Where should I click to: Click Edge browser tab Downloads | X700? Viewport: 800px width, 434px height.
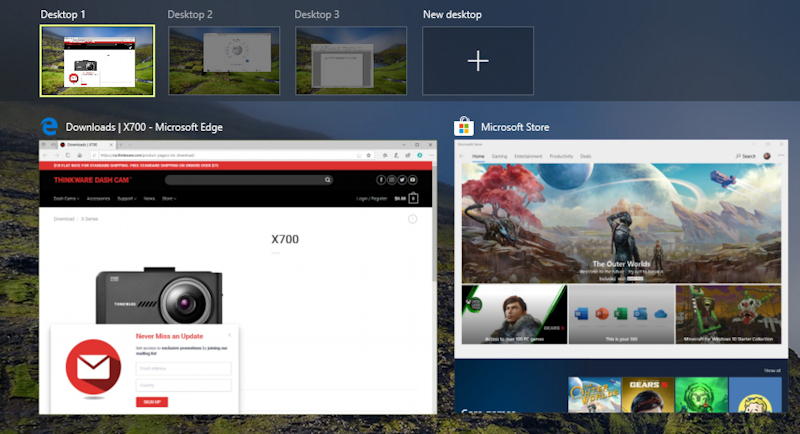click(85, 145)
